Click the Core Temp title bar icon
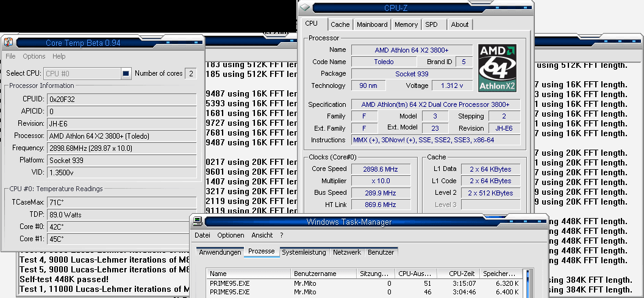644x298 pixels. [x=9, y=42]
